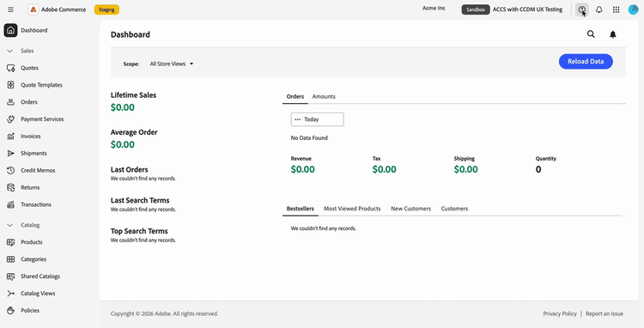
Task: Switch to the Amounts chart tab
Action: tap(324, 96)
